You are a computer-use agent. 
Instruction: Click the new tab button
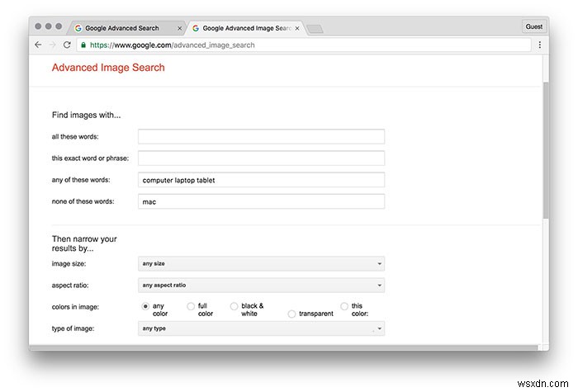tap(315, 28)
